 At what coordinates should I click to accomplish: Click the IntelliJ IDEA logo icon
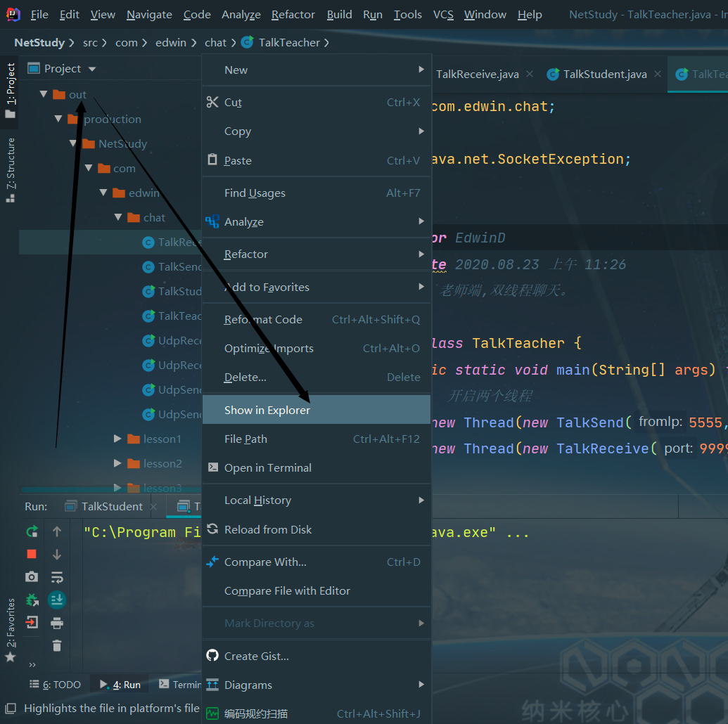tap(13, 14)
